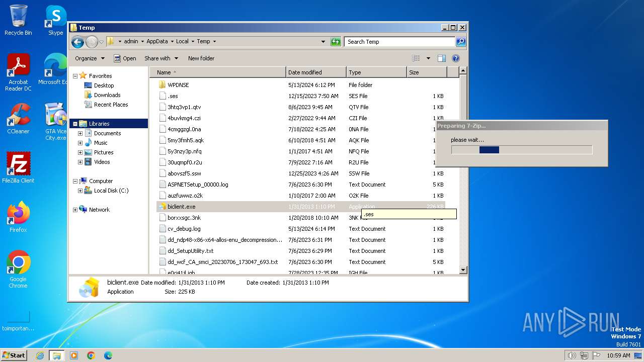Open Edge from the taskbar
This screenshot has height=362, width=644.
tap(108, 355)
